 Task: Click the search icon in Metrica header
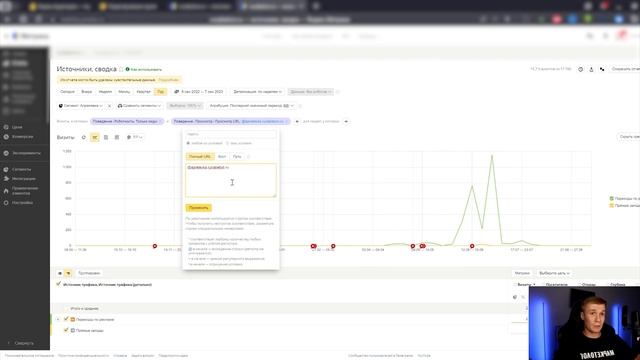click(x=589, y=36)
